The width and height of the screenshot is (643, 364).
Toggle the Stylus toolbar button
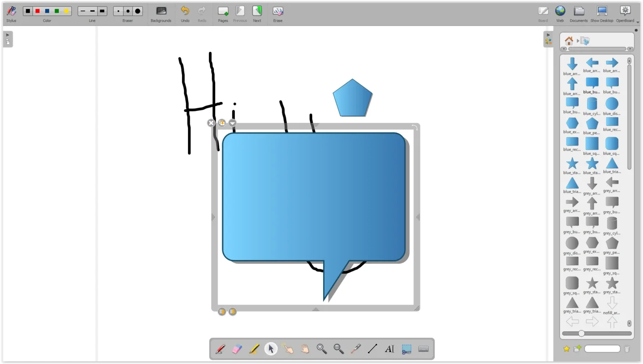pyautogui.click(x=11, y=13)
